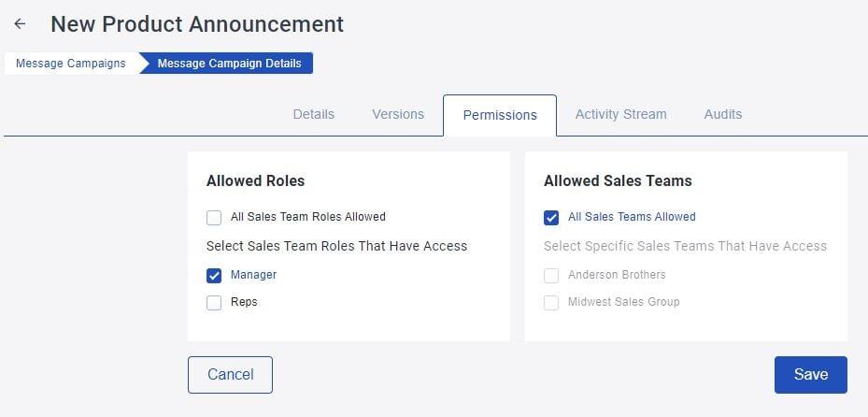Open the Message Campaigns breadcrumb

pos(71,64)
